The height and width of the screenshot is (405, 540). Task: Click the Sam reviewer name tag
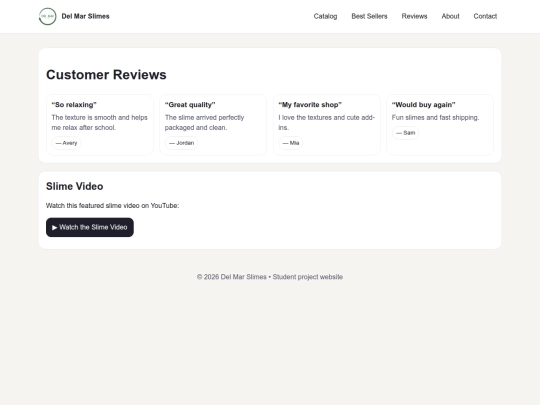click(405, 133)
